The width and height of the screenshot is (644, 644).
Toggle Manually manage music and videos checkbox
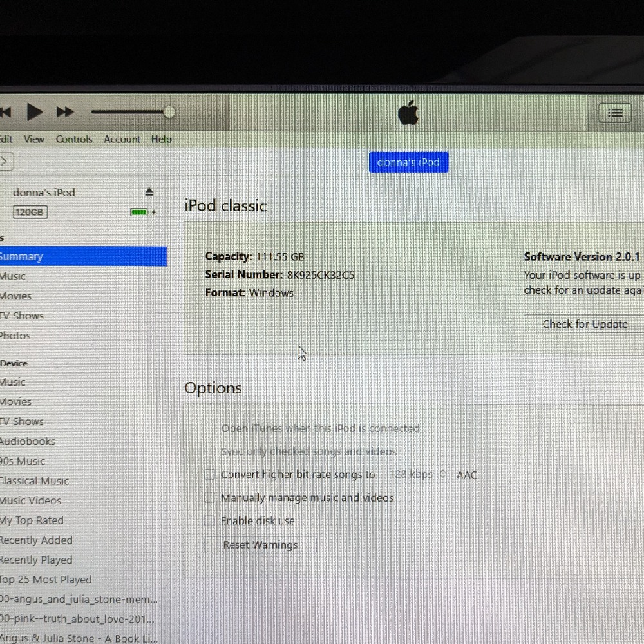pyautogui.click(x=210, y=498)
